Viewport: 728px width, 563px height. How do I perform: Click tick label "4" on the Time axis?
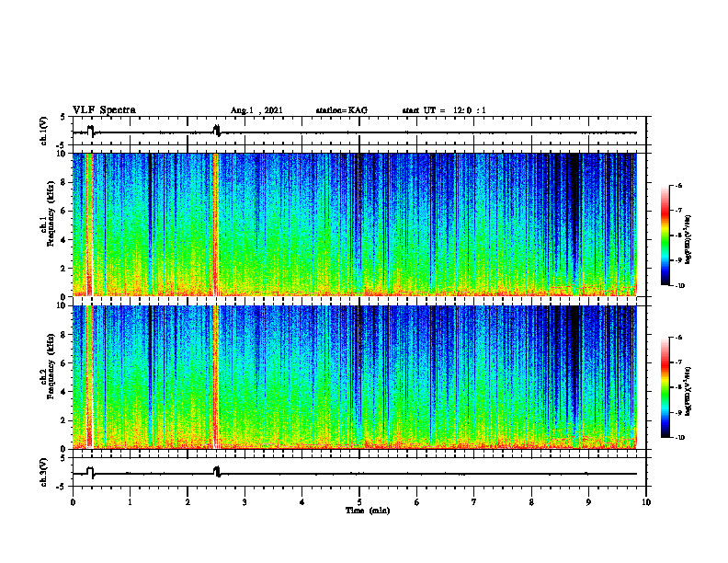coord(302,502)
